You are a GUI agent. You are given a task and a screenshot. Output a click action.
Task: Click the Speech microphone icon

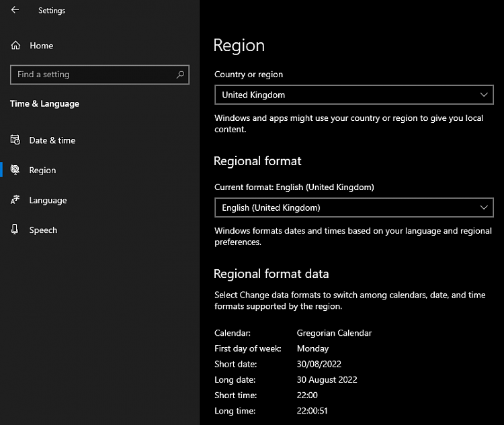[x=15, y=230]
